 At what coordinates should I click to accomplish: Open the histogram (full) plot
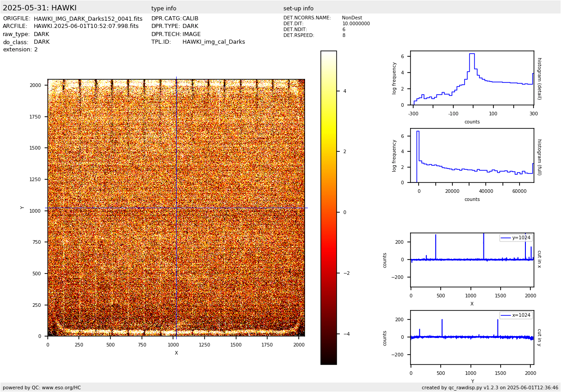click(x=472, y=155)
